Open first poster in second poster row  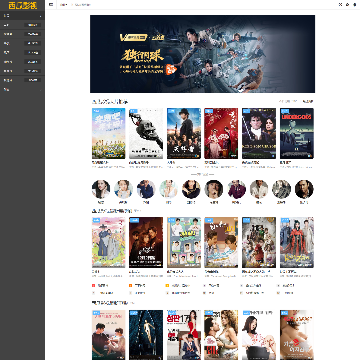109,242
